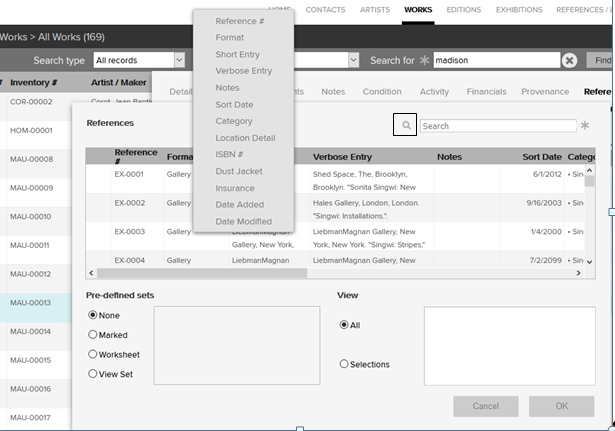This screenshot has height=431, width=615.
Task: Click the magnifier icon beside References search
Action: point(405,125)
